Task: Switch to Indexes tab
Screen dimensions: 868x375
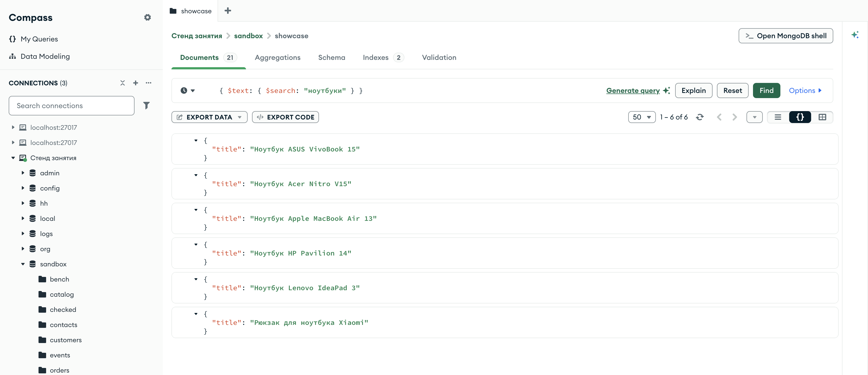Action: (383, 57)
